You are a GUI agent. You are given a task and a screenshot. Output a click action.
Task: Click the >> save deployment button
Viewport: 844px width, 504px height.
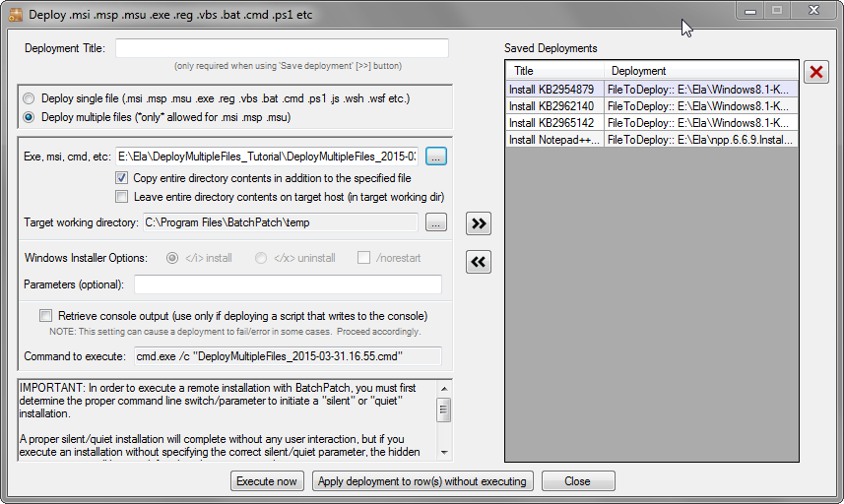pyautogui.click(x=479, y=223)
